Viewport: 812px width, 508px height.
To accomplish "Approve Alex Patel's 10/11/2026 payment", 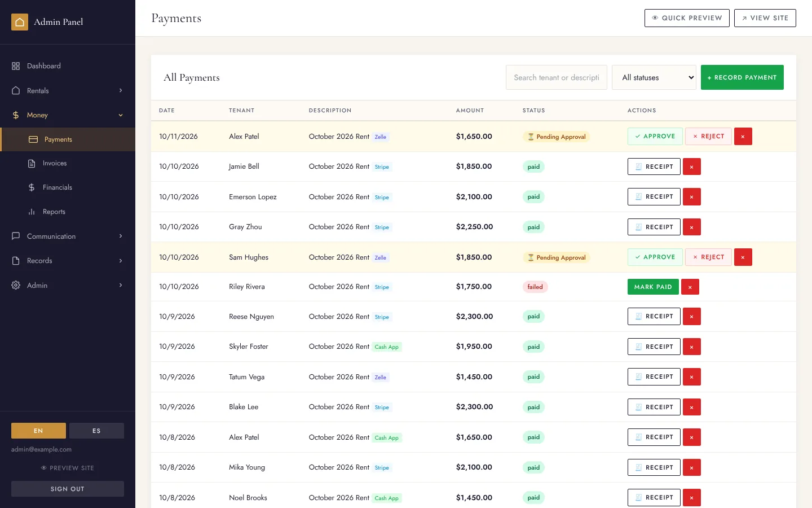I will (655, 137).
